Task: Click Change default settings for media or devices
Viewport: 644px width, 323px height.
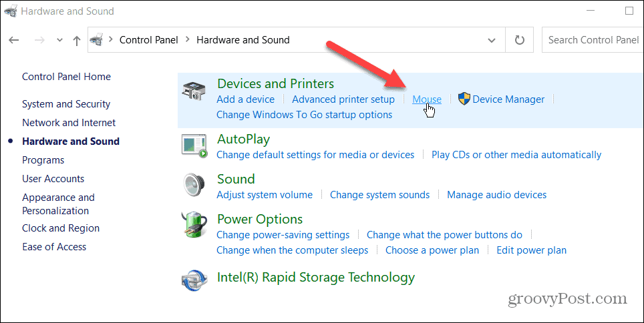Action: coord(315,155)
